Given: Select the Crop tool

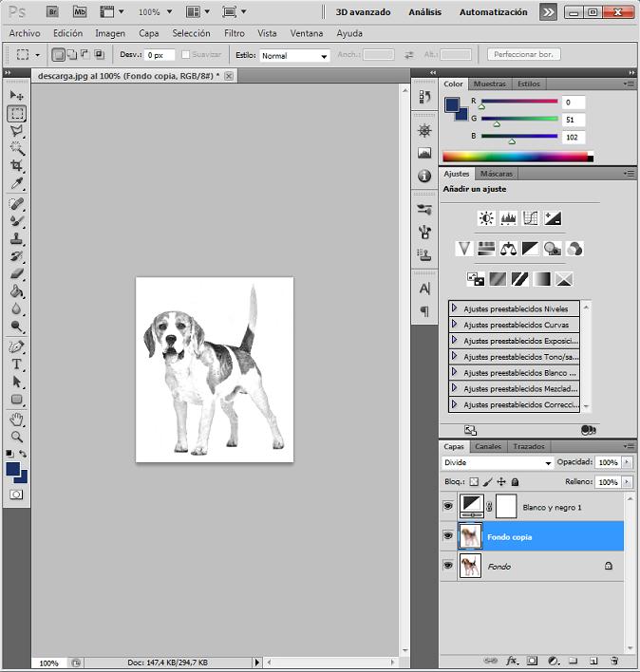Looking at the screenshot, I should point(17,166).
